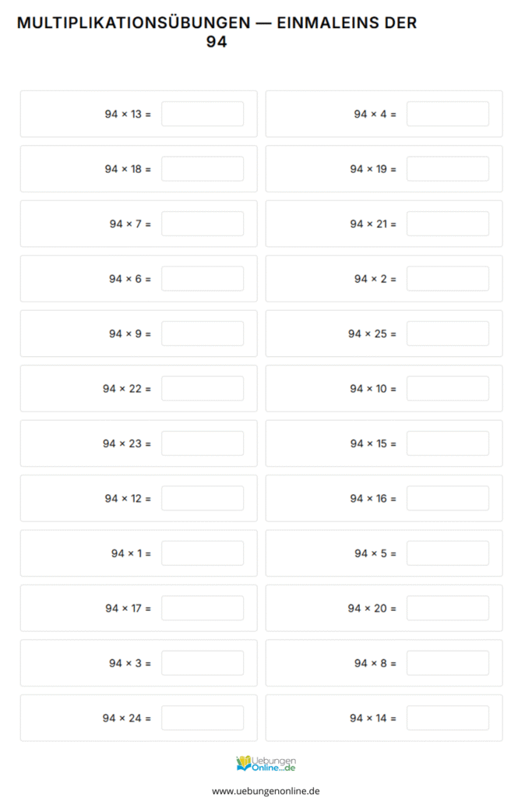Click the UebungenOnline.de logo icon
Viewport: 532px width, 798px height.
coord(266,763)
